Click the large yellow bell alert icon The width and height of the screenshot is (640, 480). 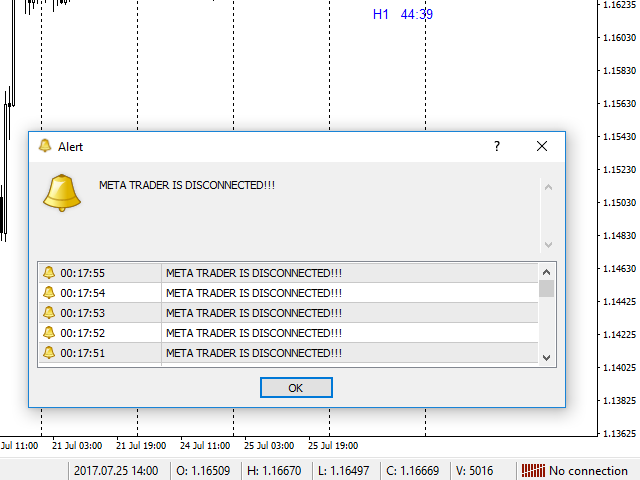[61, 192]
